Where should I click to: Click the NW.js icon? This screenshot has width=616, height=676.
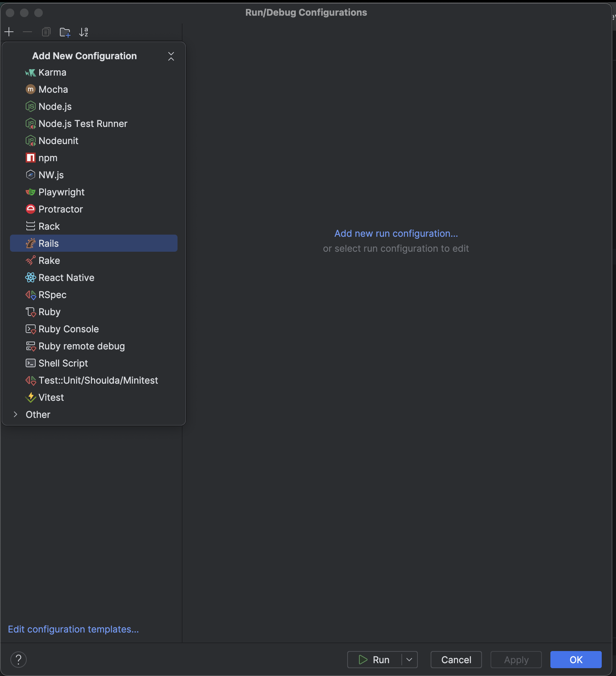click(31, 175)
